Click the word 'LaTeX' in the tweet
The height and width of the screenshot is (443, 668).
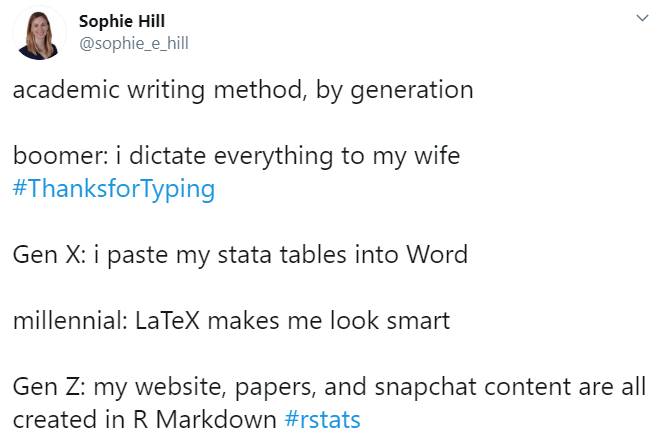[167, 321]
